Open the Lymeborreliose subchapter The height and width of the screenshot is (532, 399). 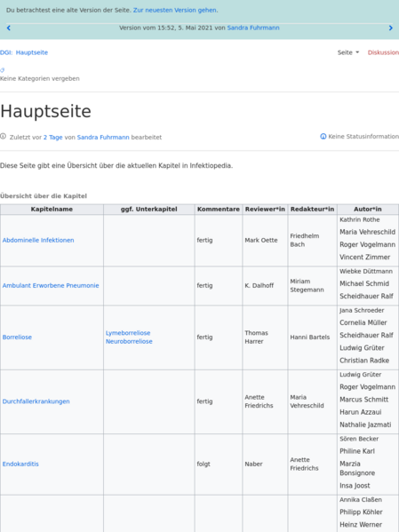click(128, 333)
